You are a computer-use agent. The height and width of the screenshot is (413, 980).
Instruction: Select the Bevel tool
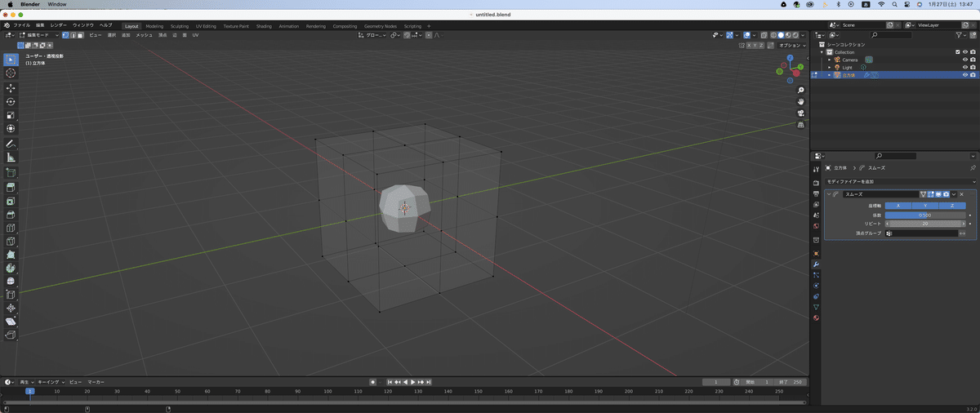[11, 215]
